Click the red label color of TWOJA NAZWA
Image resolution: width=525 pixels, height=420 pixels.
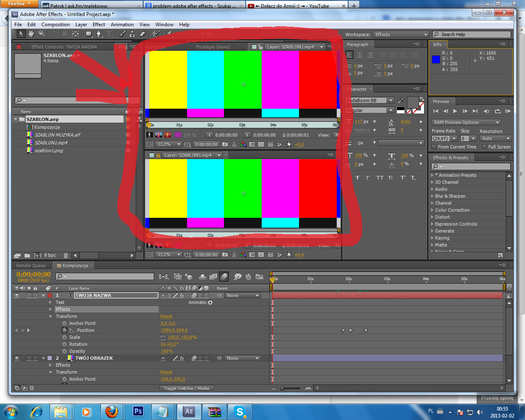(x=49, y=295)
